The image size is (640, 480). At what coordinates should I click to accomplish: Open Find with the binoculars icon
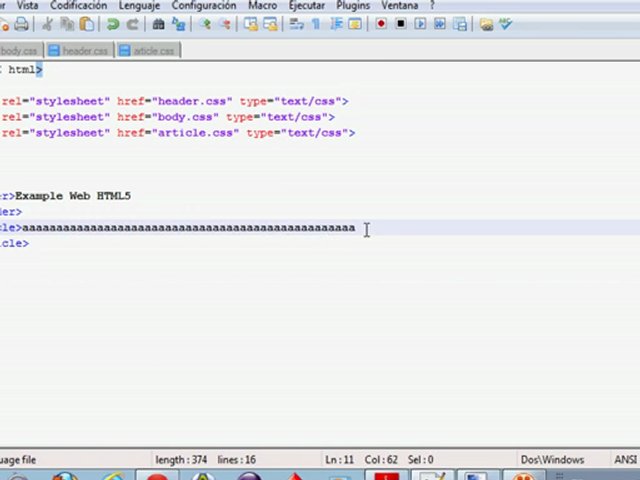coord(158,24)
